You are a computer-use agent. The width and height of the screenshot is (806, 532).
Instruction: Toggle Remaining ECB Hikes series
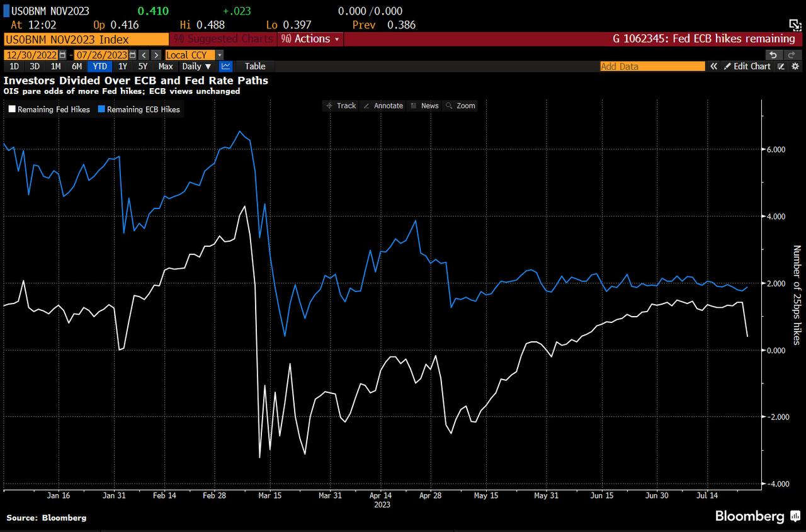point(139,110)
